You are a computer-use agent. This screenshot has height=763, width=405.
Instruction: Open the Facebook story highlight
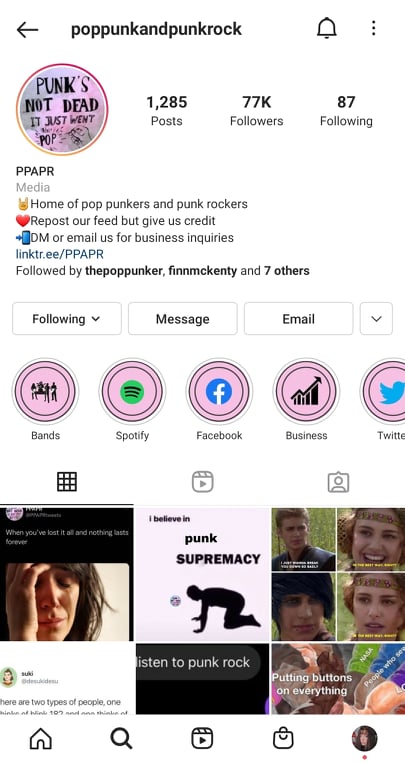click(x=219, y=392)
